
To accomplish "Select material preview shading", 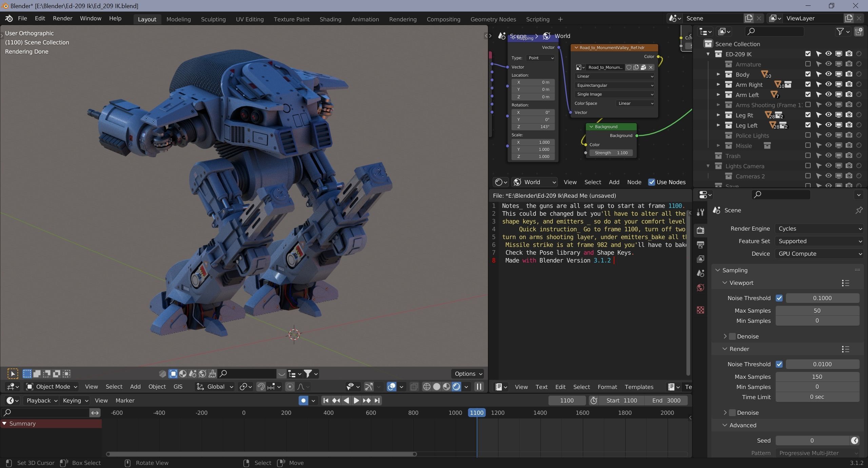I will point(447,387).
